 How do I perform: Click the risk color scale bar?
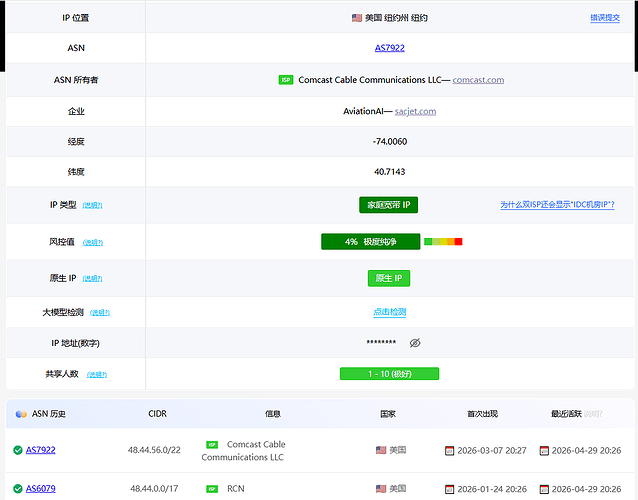pos(443,242)
